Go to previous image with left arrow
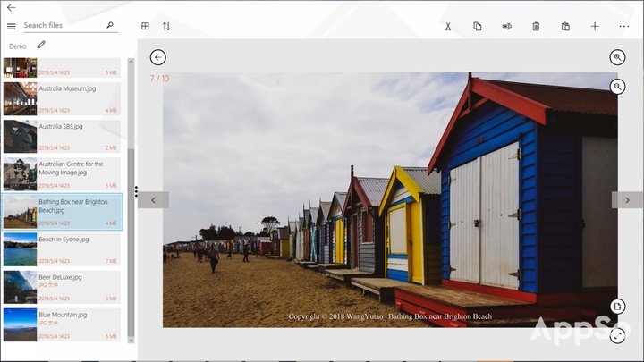The width and height of the screenshot is (644, 362). click(153, 200)
